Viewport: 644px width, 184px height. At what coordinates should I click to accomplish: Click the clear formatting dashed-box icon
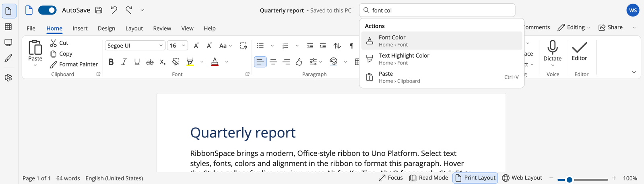point(244,45)
